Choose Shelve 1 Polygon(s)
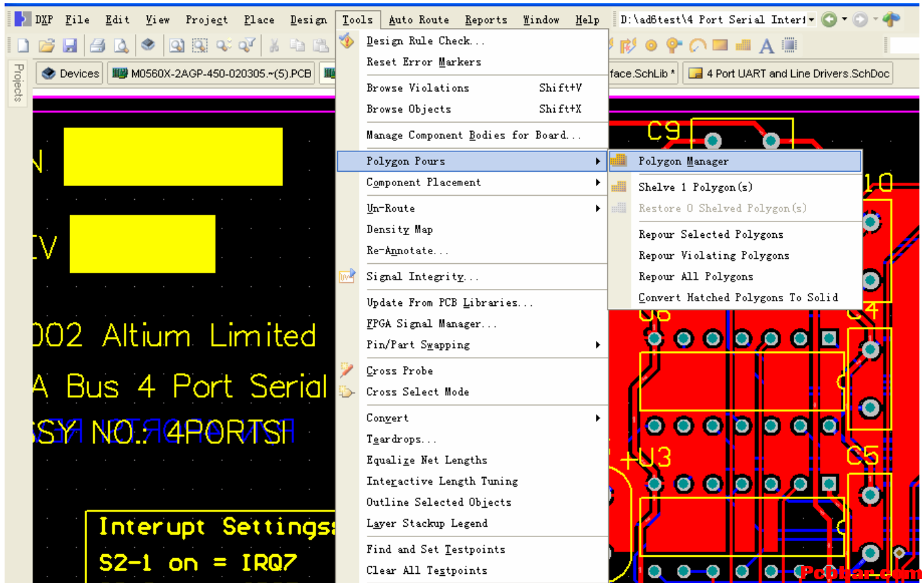 (x=735, y=187)
